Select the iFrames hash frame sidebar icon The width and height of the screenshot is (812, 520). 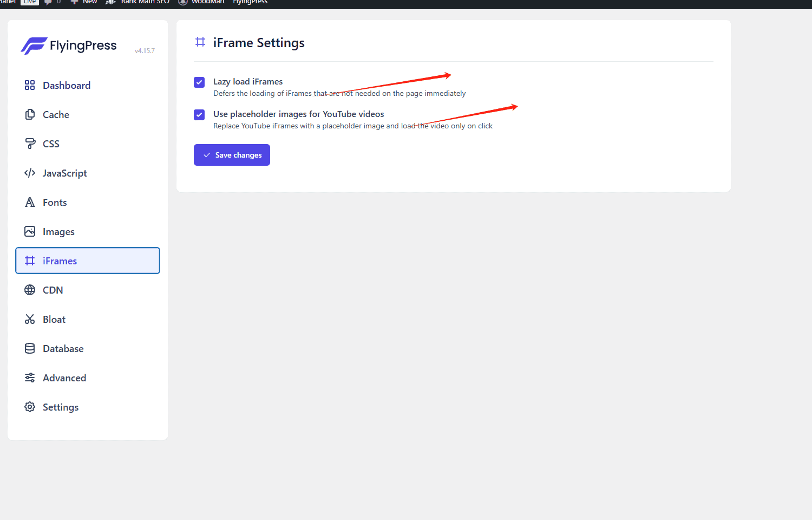pyautogui.click(x=30, y=261)
